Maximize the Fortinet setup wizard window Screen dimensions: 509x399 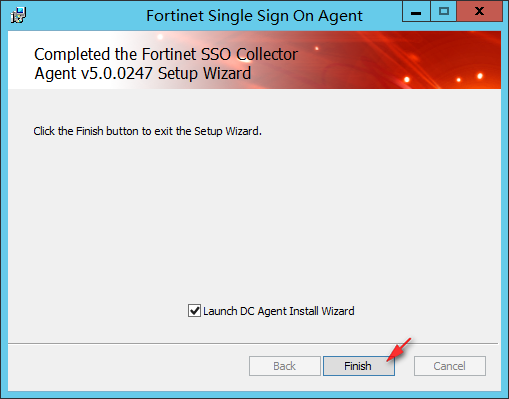pos(444,11)
